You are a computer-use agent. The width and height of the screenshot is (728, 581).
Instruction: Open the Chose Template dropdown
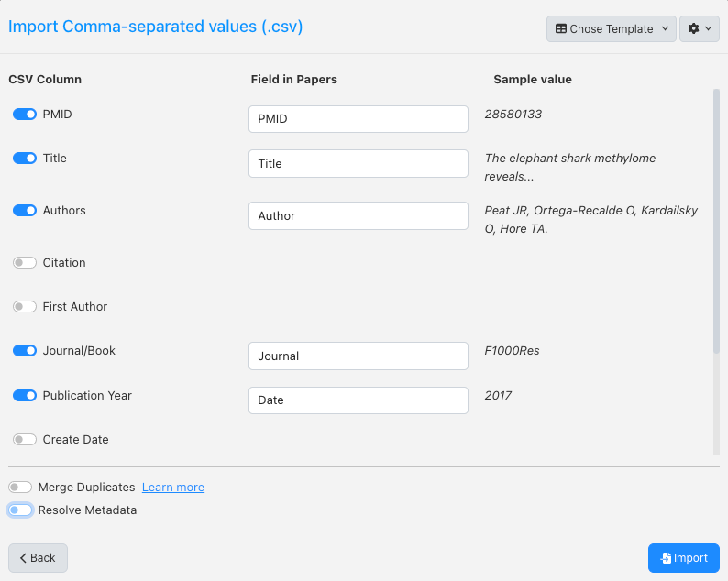coord(611,28)
